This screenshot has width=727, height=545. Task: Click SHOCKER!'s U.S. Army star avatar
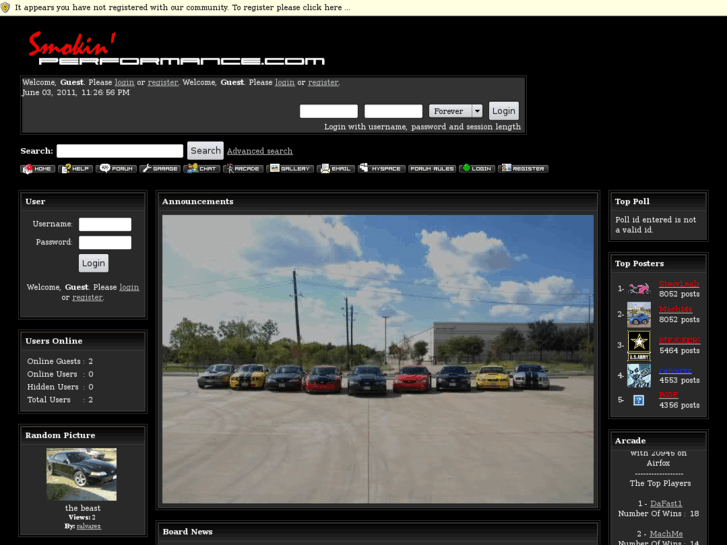[x=639, y=346]
